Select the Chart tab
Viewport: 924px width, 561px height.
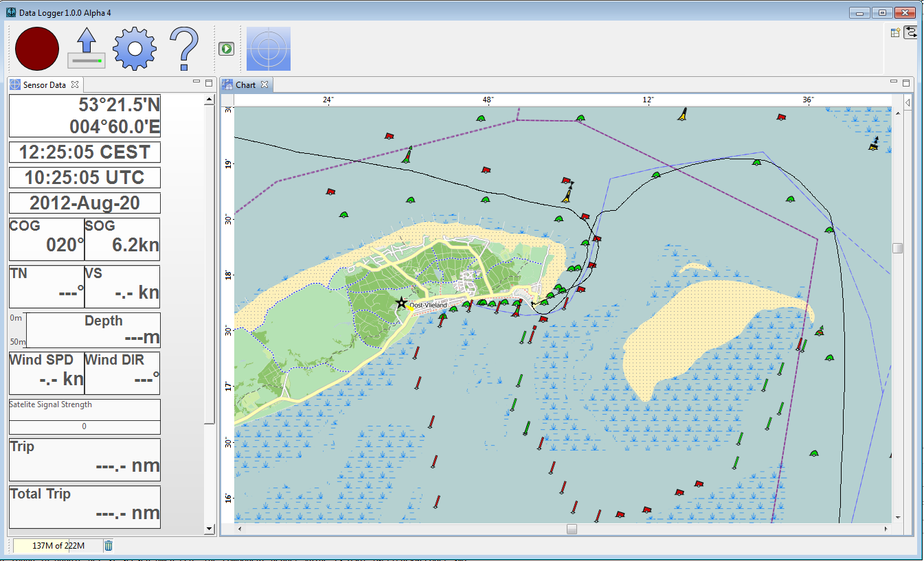tap(245, 85)
